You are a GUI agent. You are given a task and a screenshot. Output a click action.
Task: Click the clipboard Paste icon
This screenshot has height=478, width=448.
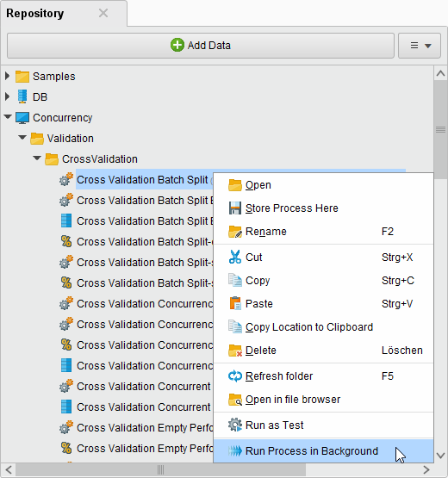235,303
